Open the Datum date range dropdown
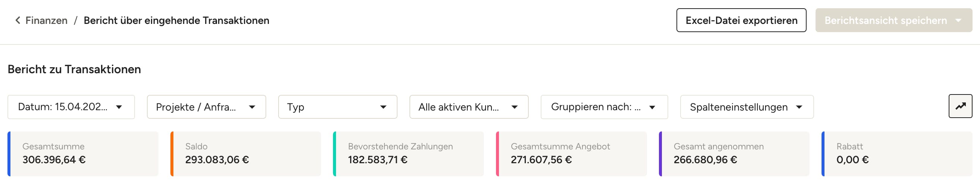Screen dimensions: 980x186 point(71,107)
